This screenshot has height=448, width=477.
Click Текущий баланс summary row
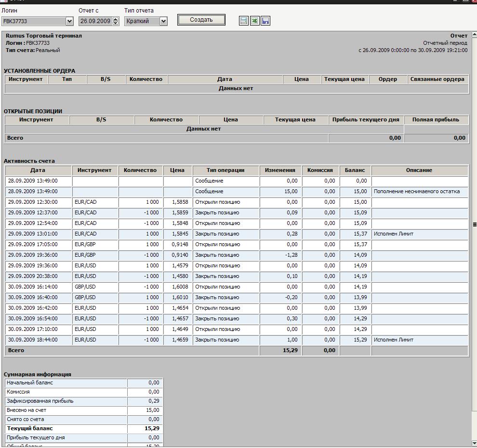[x=84, y=429]
